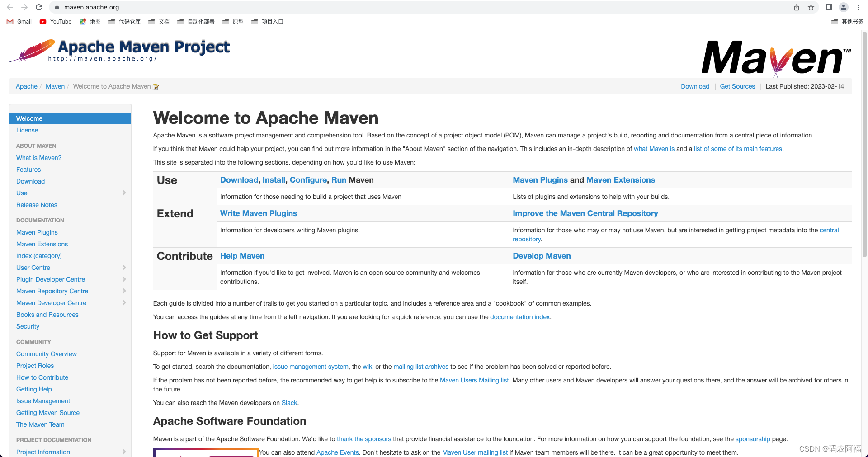The image size is (868, 457).
Task: Open the 原型 bookmark folder
Action: 233,22
